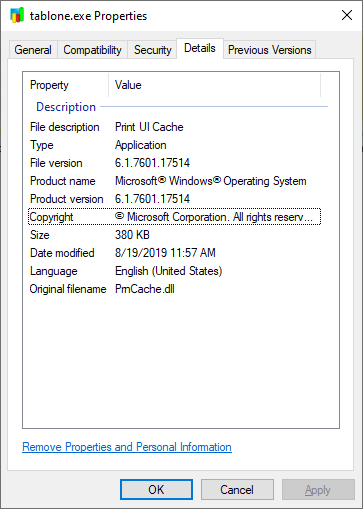Image resolution: width=363 pixels, height=509 pixels.
Task: Open the Compatibility tab
Action: point(92,50)
